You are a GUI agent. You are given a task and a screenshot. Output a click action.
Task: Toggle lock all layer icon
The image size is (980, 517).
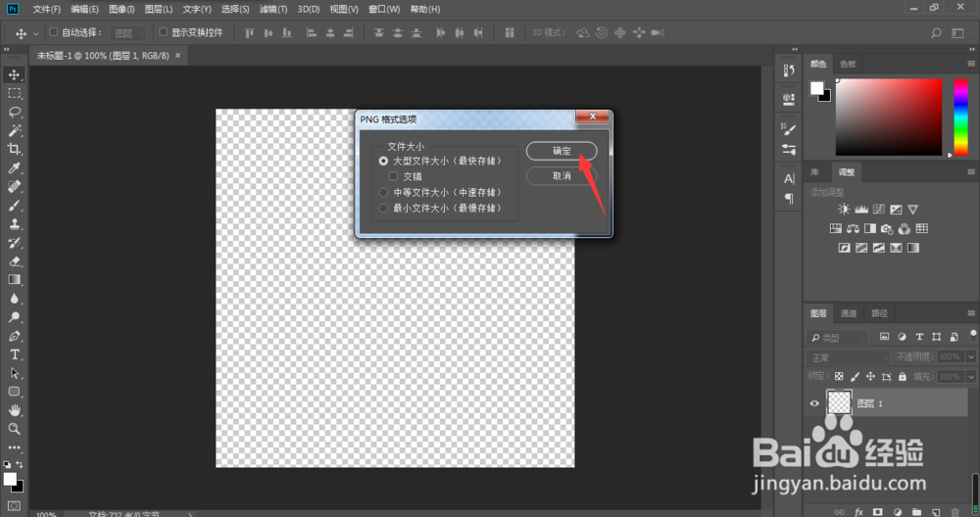click(902, 376)
